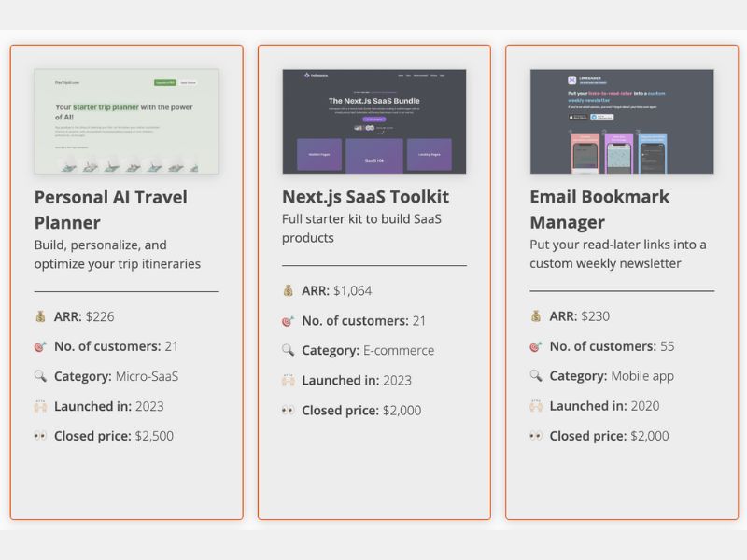Screen dimensions: 747x560
Task: Click the money bag icon on the Email Bookmark card
Action: (x=537, y=315)
